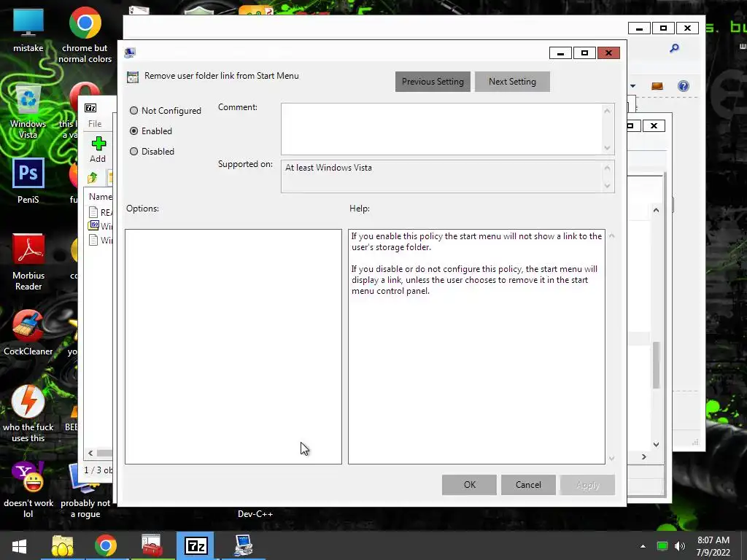The height and width of the screenshot is (560, 747).
Task: Click the dialog title bar system icon
Action: pos(130,52)
